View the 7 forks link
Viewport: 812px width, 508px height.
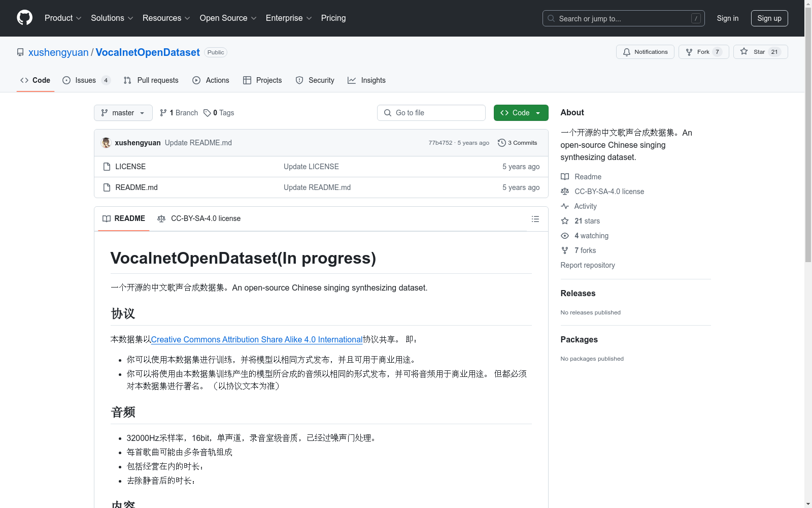point(579,250)
